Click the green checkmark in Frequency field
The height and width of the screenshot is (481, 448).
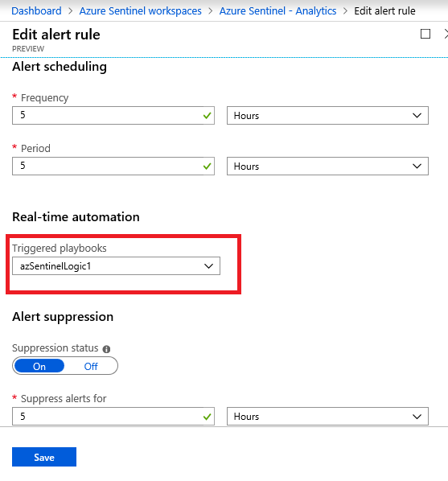tap(208, 116)
